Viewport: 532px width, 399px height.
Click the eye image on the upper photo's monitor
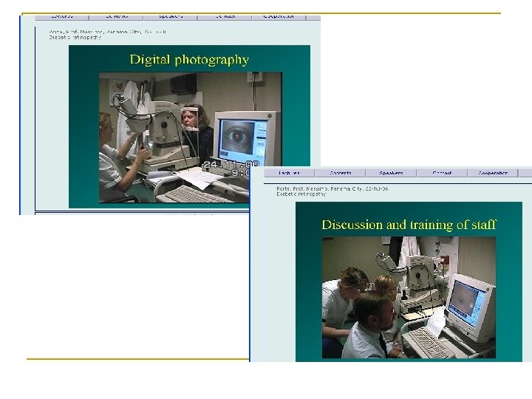pyautogui.click(x=237, y=137)
